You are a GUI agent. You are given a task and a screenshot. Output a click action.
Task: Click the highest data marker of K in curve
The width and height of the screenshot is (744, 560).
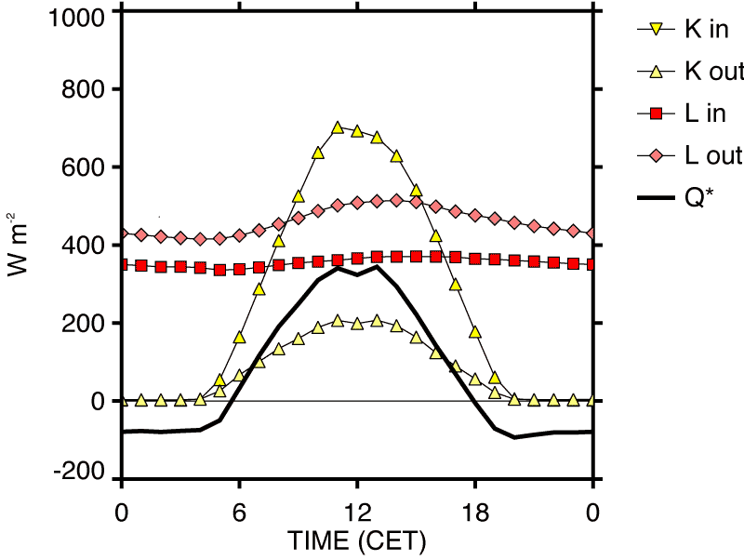(x=338, y=127)
